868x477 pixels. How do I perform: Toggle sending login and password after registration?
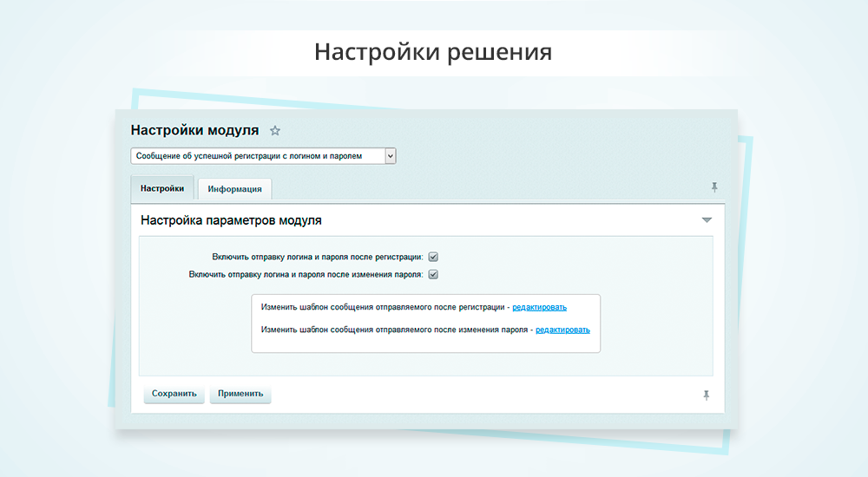tap(433, 257)
